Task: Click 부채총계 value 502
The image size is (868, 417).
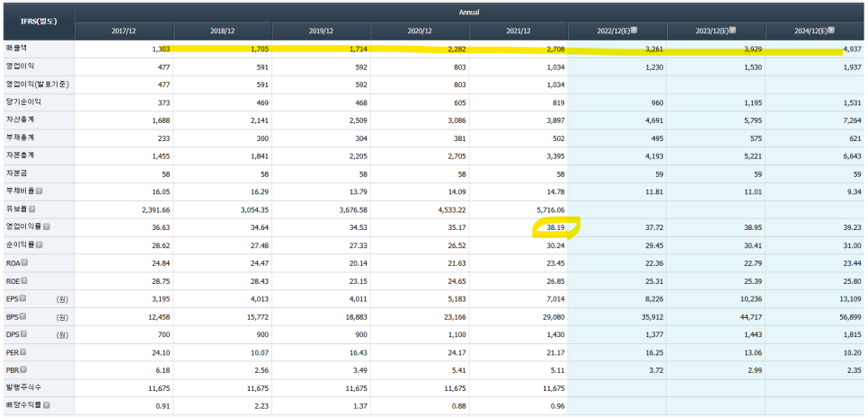Action: pyautogui.click(x=558, y=138)
